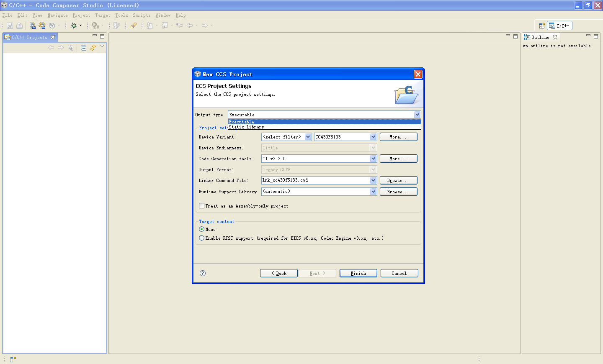The image size is (603, 364).
Task: Close the Outline view tab
Action: tap(555, 37)
